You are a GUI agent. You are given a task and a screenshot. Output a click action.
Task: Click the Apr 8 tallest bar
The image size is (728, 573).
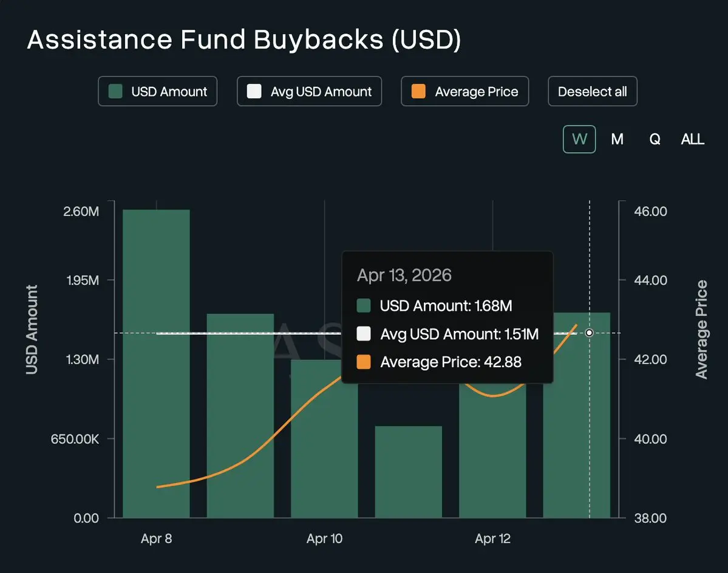pos(156,364)
